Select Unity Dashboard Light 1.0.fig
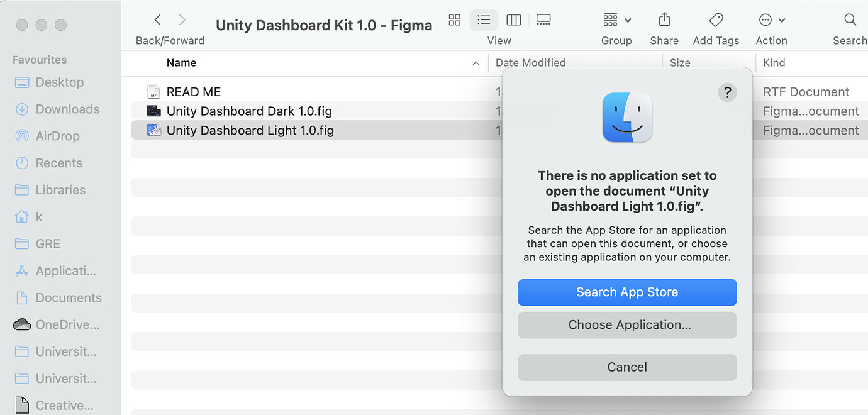This screenshot has height=415, width=868. pos(250,130)
